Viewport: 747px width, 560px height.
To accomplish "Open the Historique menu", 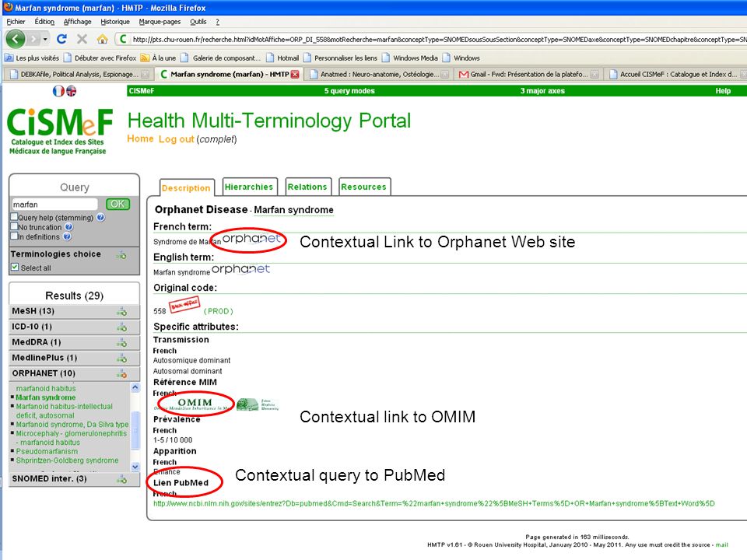I will click(x=115, y=22).
